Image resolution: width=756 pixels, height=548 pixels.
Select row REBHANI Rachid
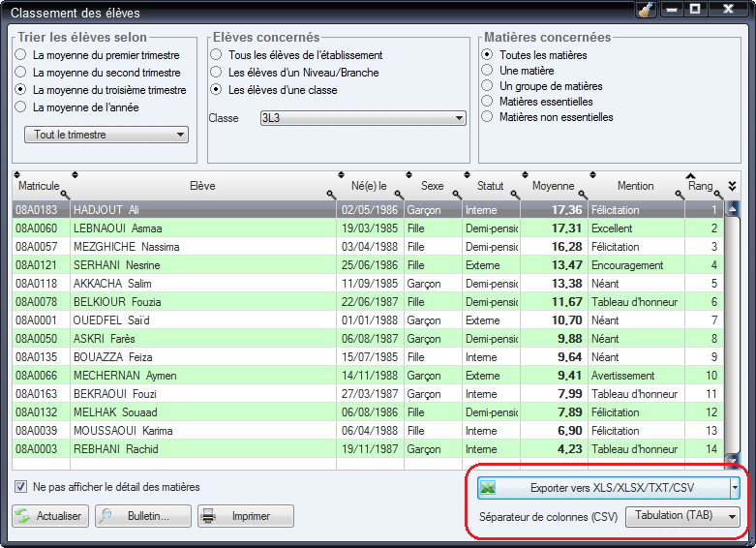[368, 449]
